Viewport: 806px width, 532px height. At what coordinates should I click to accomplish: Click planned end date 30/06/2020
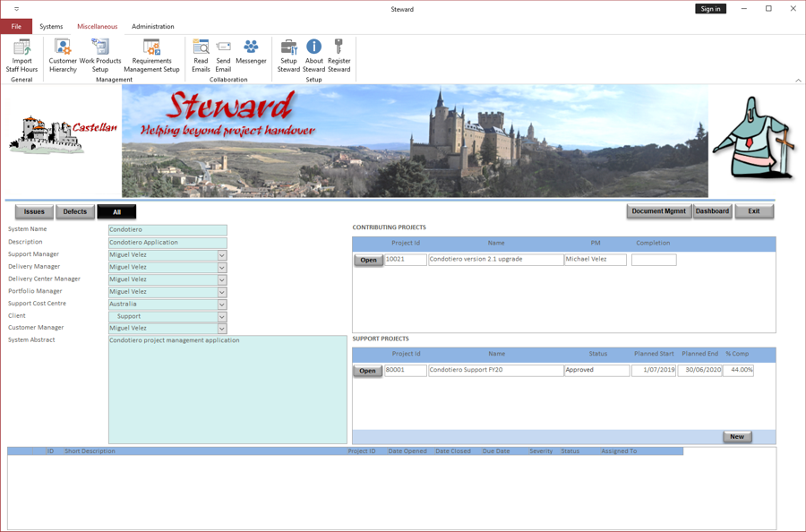pos(699,370)
